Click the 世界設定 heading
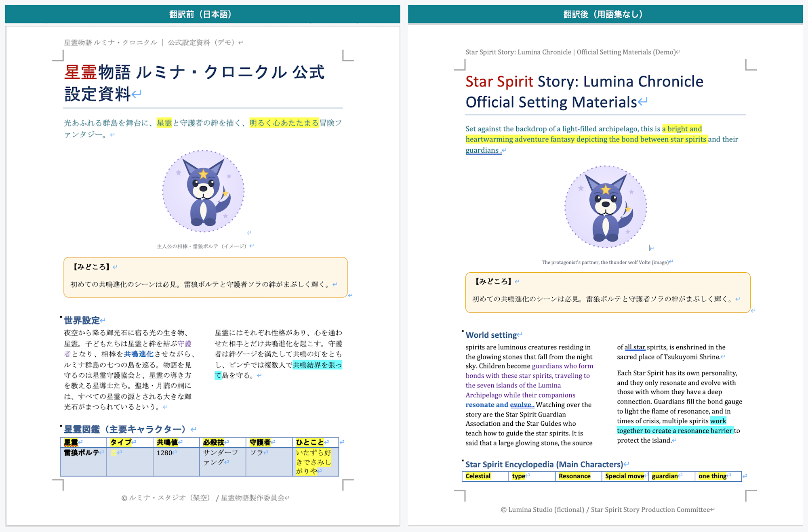The image size is (808, 532). pos(82,320)
